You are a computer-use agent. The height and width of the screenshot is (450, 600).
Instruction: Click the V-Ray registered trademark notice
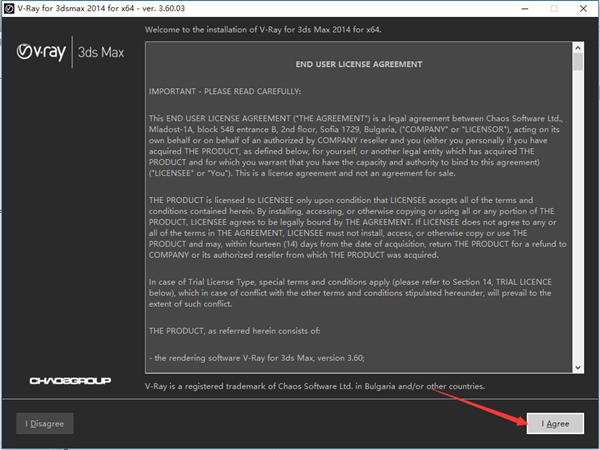[x=315, y=385]
